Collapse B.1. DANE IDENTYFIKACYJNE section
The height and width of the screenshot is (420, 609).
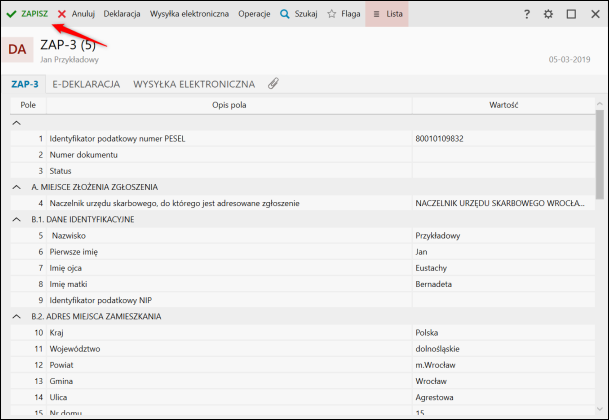click(x=16, y=220)
